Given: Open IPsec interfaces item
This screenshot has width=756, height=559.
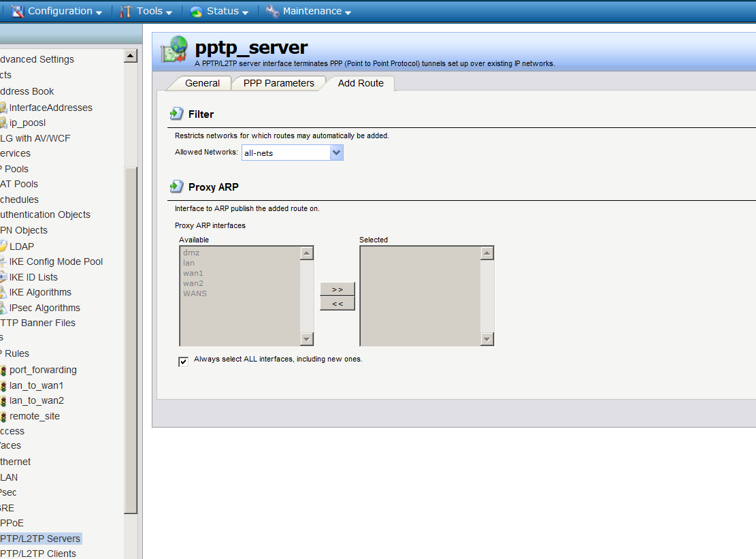Looking at the screenshot, I should pos(8,492).
